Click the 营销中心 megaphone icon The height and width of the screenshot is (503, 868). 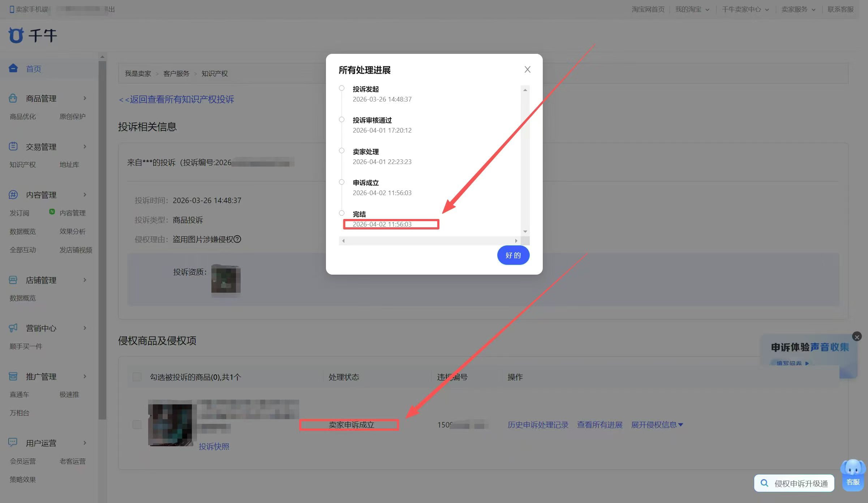tap(13, 328)
